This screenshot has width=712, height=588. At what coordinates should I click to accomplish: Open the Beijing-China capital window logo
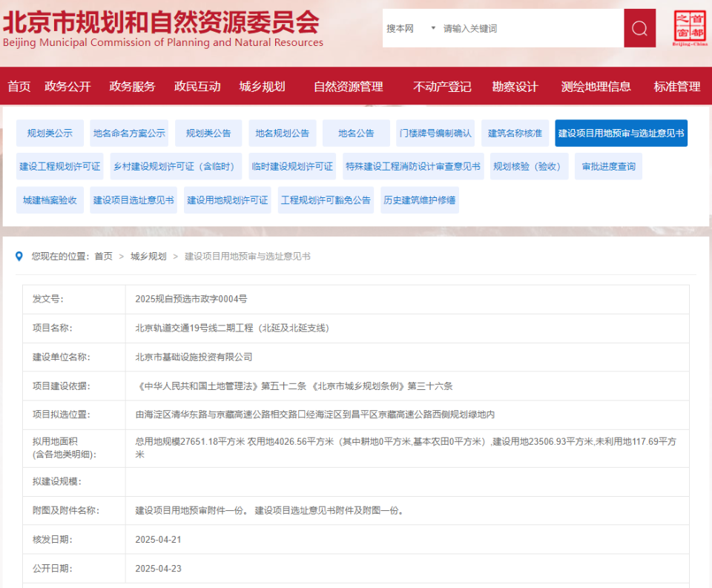(689, 28)
